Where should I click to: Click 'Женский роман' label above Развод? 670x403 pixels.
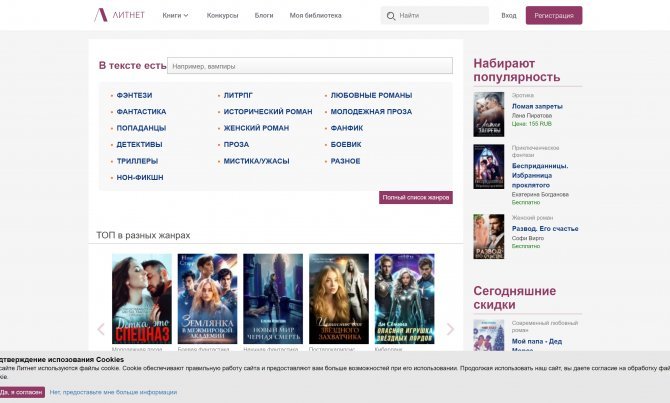point(532,218)
